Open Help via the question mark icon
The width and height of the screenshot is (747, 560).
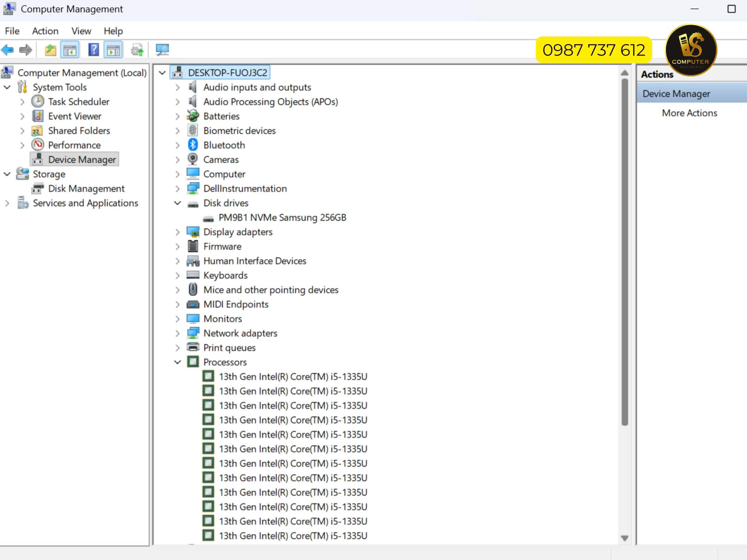(x=94, y=50)
